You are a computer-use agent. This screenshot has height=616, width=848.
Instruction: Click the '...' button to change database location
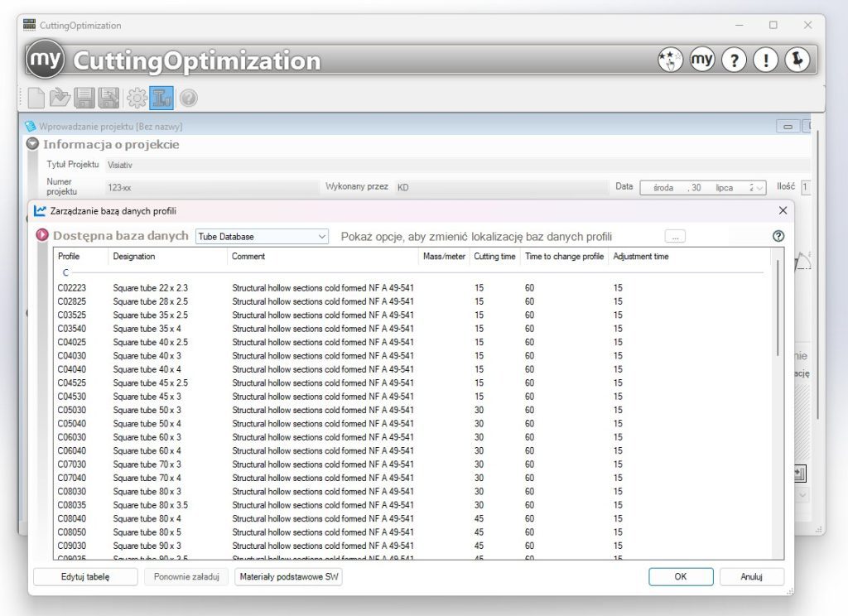click(x=675, y=237)
